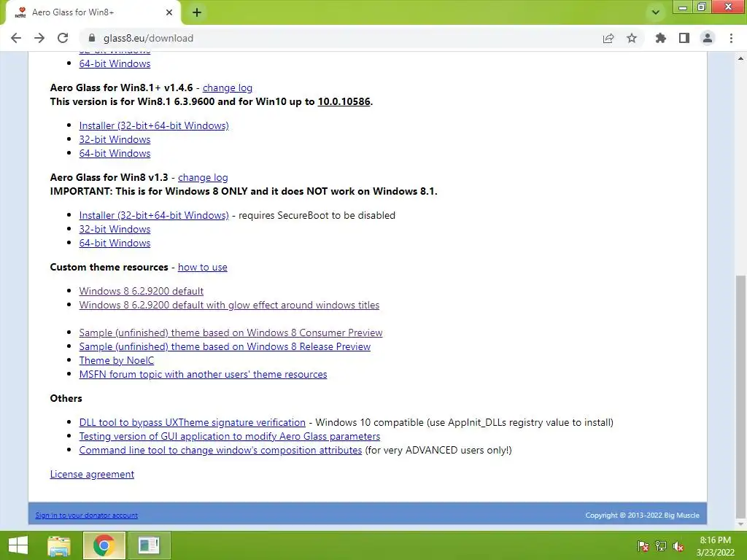Open the Consumer Preview sample theme
The image size is (747, 560).
tap(231, 332)
